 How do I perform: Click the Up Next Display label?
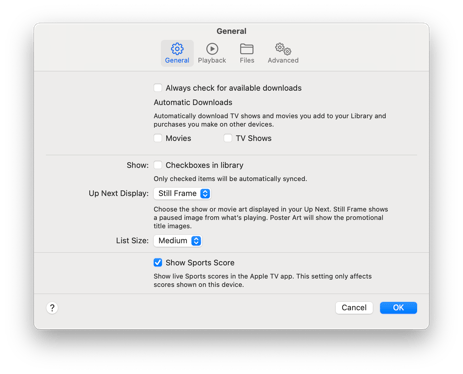tap(118, 193)
